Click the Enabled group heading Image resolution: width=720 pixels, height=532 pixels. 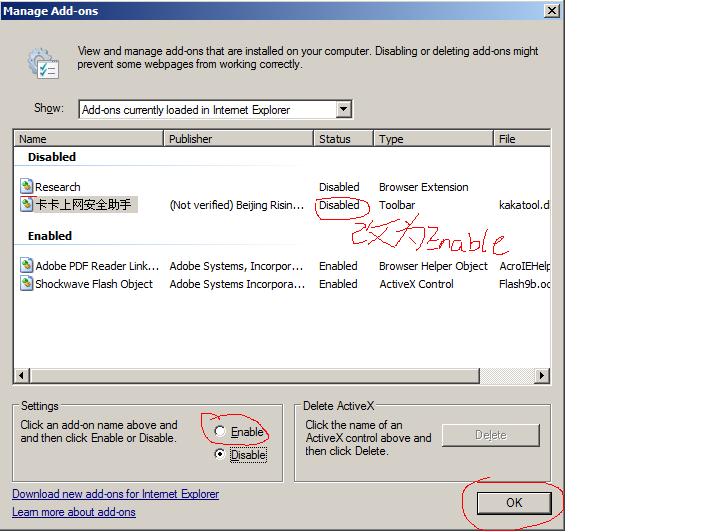coord(50,235)
